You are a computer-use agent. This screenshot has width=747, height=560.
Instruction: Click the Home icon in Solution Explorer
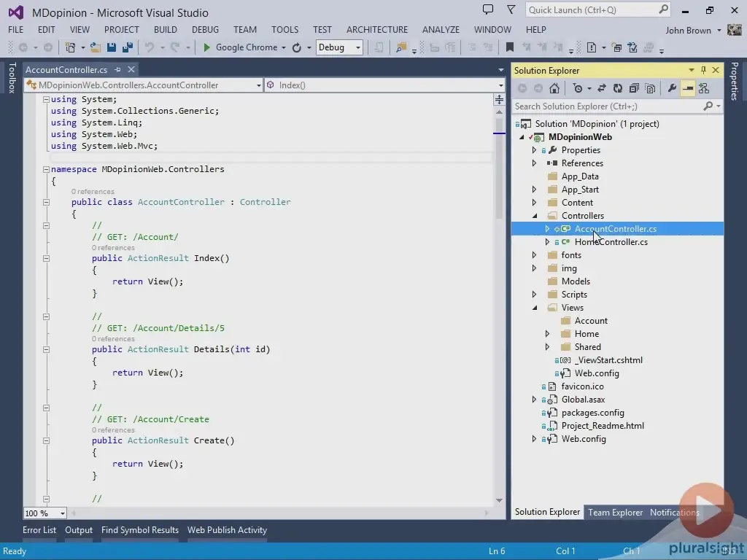[554, 88]
